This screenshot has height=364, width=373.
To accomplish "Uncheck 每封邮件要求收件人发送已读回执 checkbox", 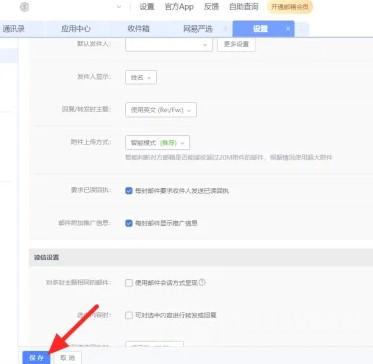I will [x=129, y=191].
